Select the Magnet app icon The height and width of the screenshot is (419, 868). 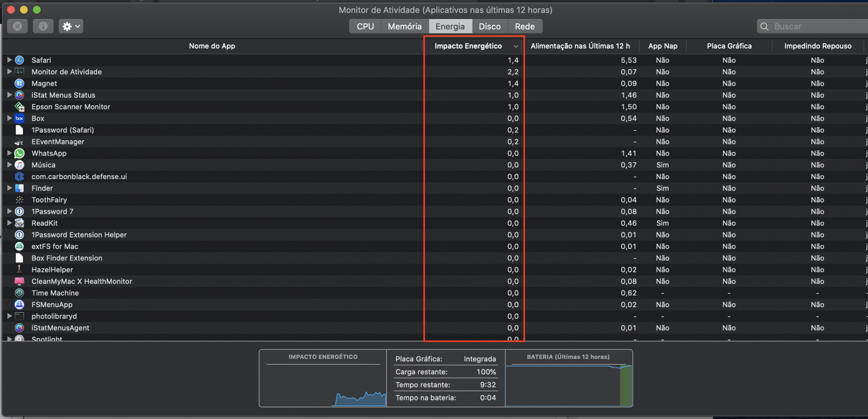point(19,83)
